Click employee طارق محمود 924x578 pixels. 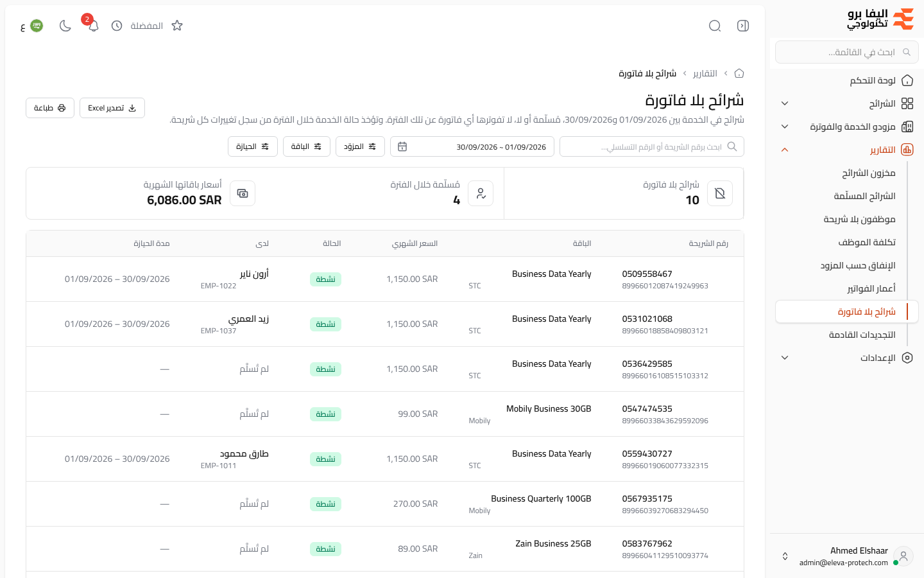pyautogui.click(x=244, y=453)
